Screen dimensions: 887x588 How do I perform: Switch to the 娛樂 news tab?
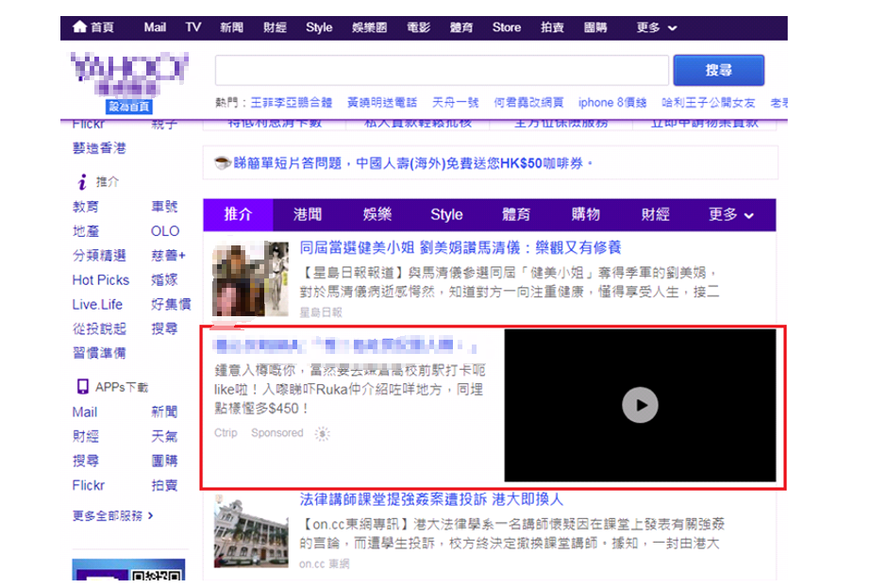[x=377, y=214]
